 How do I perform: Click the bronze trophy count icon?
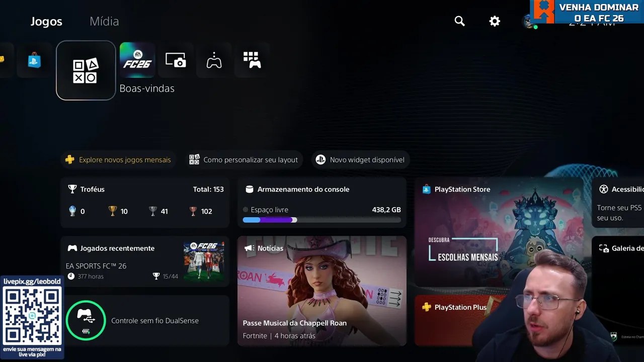click(193, 211)
